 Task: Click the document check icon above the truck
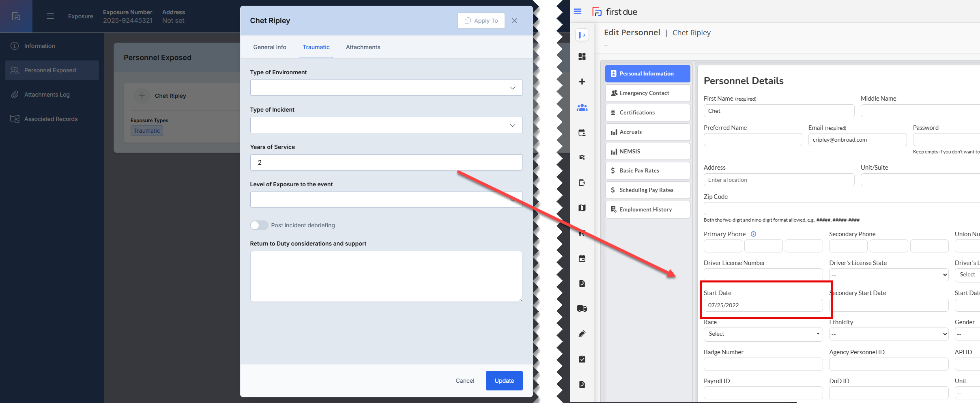pyautogui.click(x=582, y=283)
